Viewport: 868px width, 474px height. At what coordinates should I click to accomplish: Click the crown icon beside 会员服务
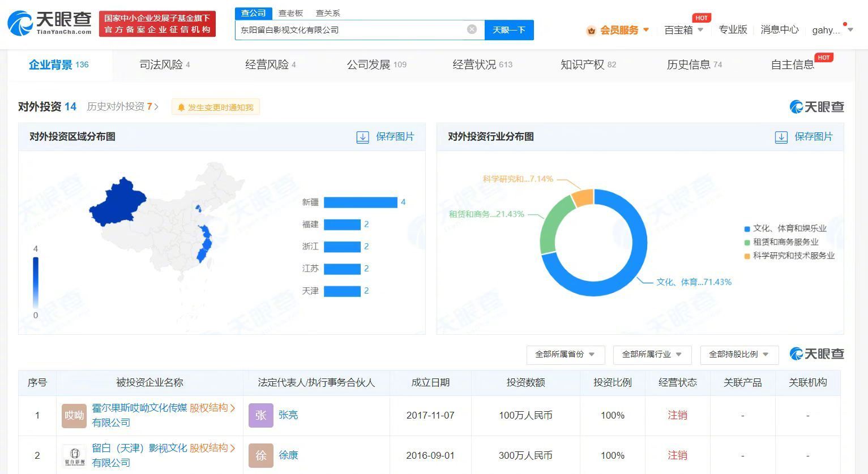(591, 31)
